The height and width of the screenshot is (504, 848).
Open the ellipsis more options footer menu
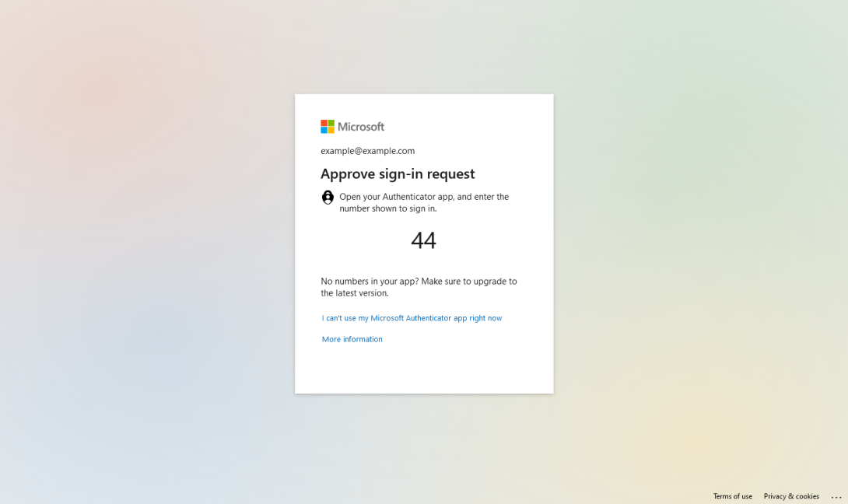tap(836, 496)
